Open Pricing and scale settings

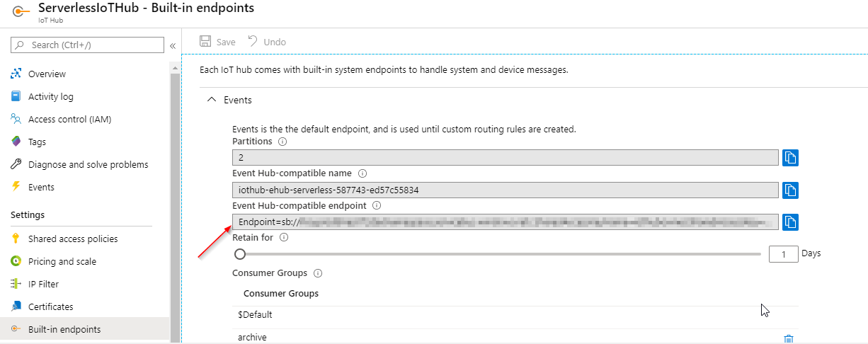(x=62, y=261)
